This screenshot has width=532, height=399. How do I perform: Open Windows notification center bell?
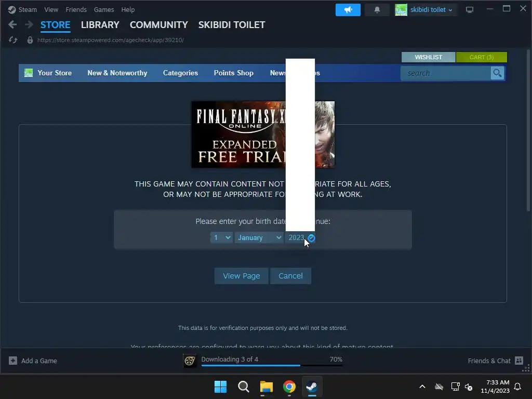517,387
